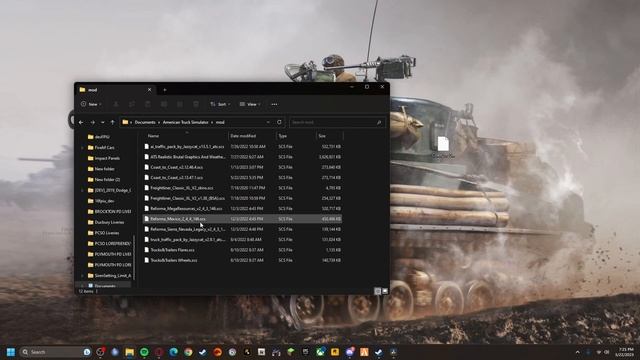Click the Cut icon in toolbar
Screen dimensions: 640x360
coord(116,104)
